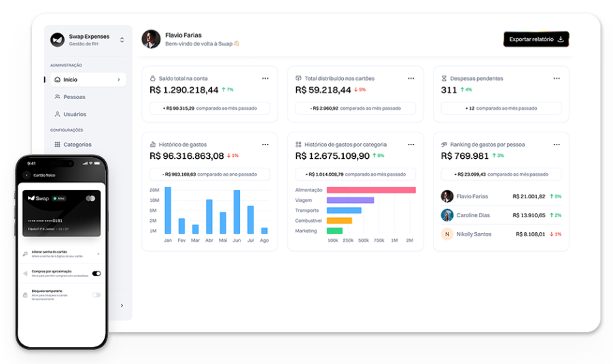Image resolution: width=613 pixels, height=364 pixels.
Task: Expand the Swap Expenses workspace switcher
Action: [122, 40]
